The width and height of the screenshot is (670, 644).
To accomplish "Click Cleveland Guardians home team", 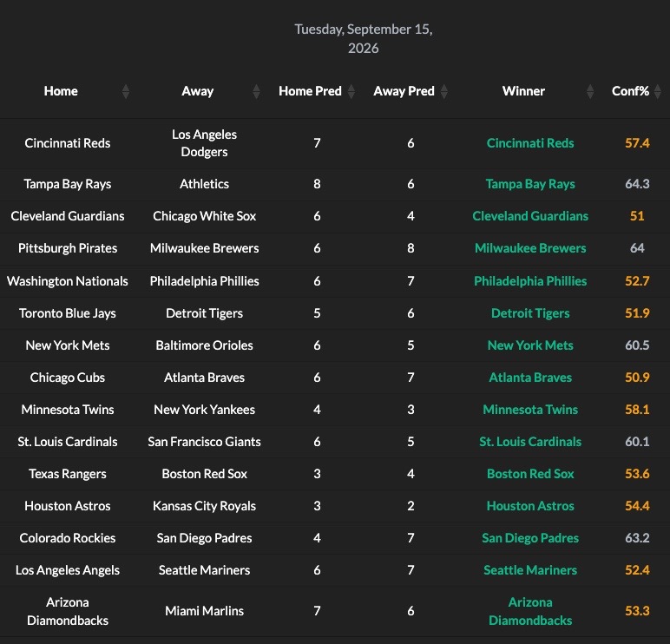I will coord(68,216).
